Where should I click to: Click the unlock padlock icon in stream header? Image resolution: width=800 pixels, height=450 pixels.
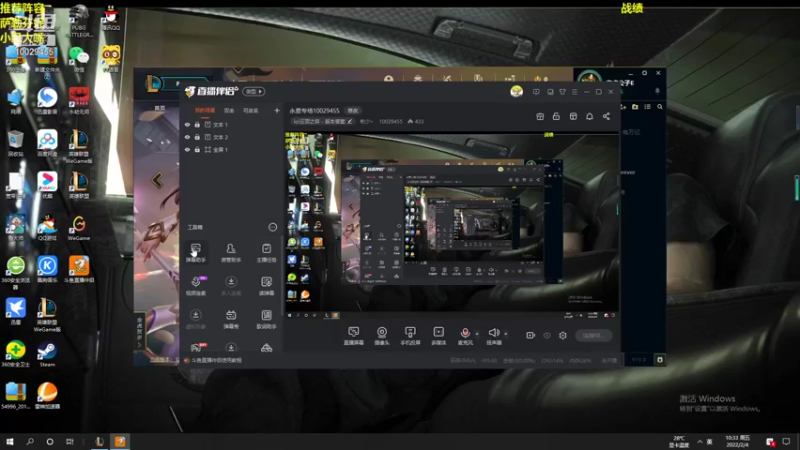tap(556, 116)
